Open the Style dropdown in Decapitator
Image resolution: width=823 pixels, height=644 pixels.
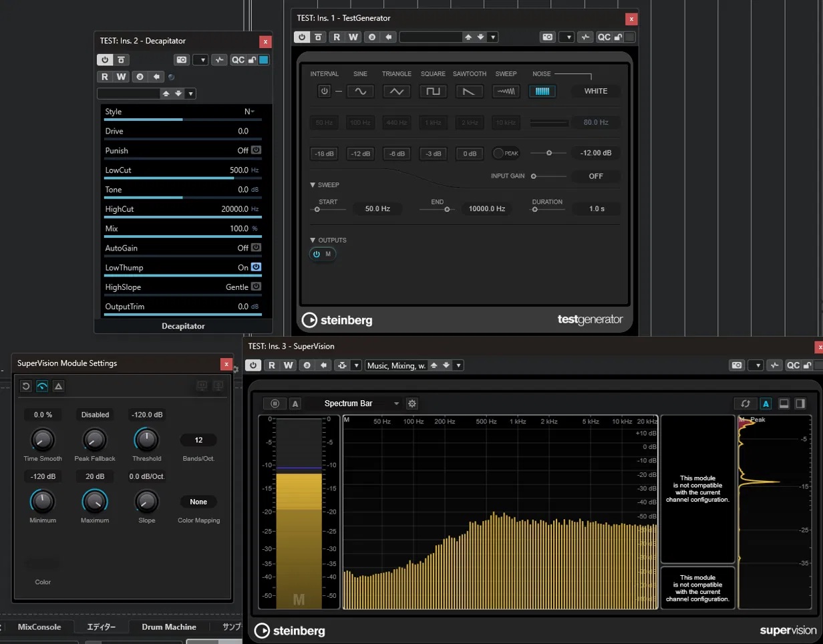click(x=249, y=112)
